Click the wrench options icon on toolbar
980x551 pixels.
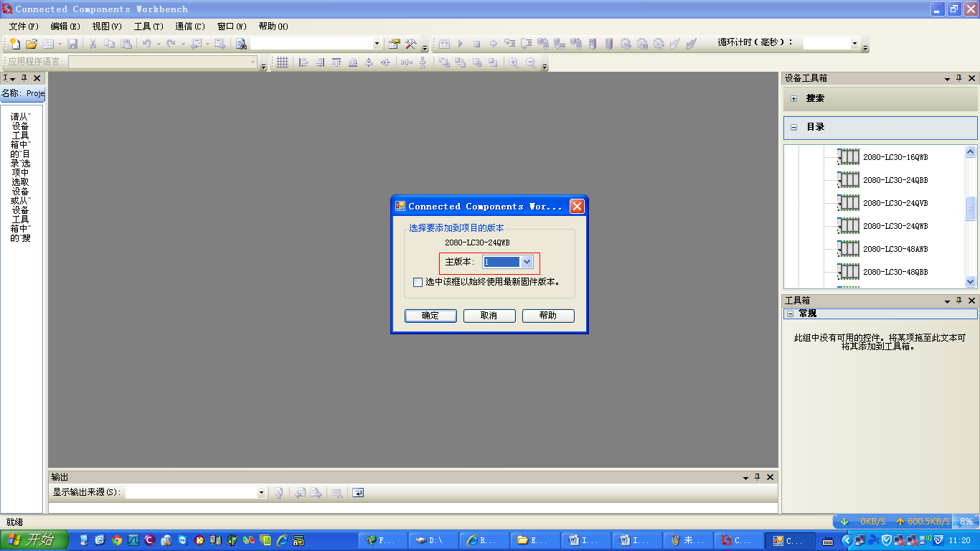click(x=410, y=43)
